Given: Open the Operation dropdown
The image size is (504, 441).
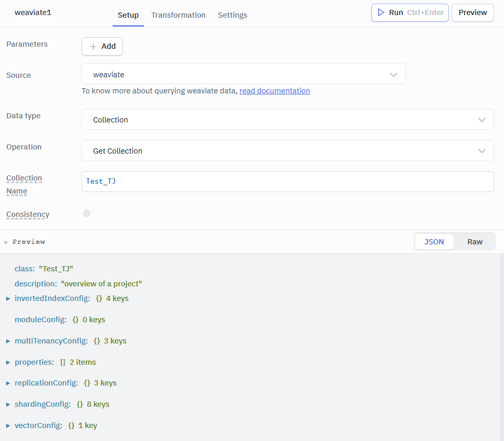Looking at the screenshot, I should point(288,150).
